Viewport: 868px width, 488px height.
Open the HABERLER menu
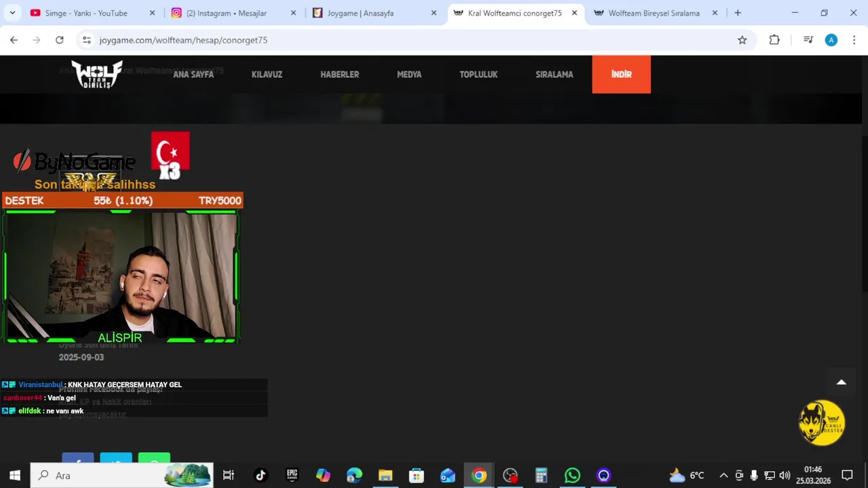(340, 75)
